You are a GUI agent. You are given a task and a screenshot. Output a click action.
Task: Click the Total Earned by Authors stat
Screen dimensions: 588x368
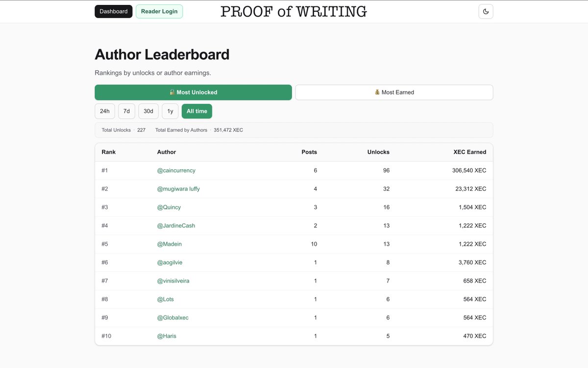[199, 130]
